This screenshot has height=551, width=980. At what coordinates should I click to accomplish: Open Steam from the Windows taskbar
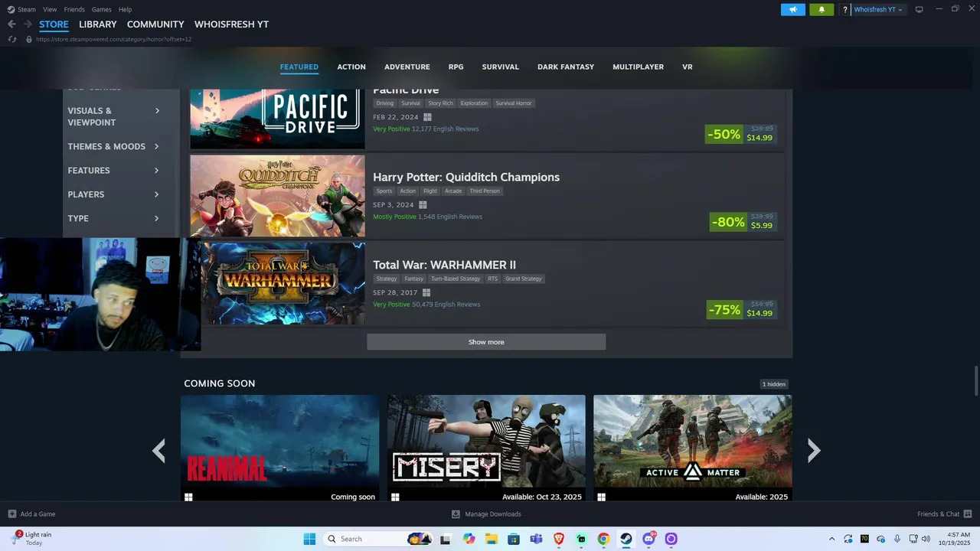[626, 539]
